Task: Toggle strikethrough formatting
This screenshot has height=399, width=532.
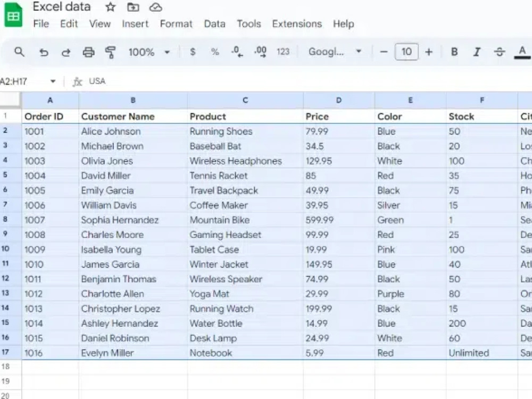Action: point(500,52)
